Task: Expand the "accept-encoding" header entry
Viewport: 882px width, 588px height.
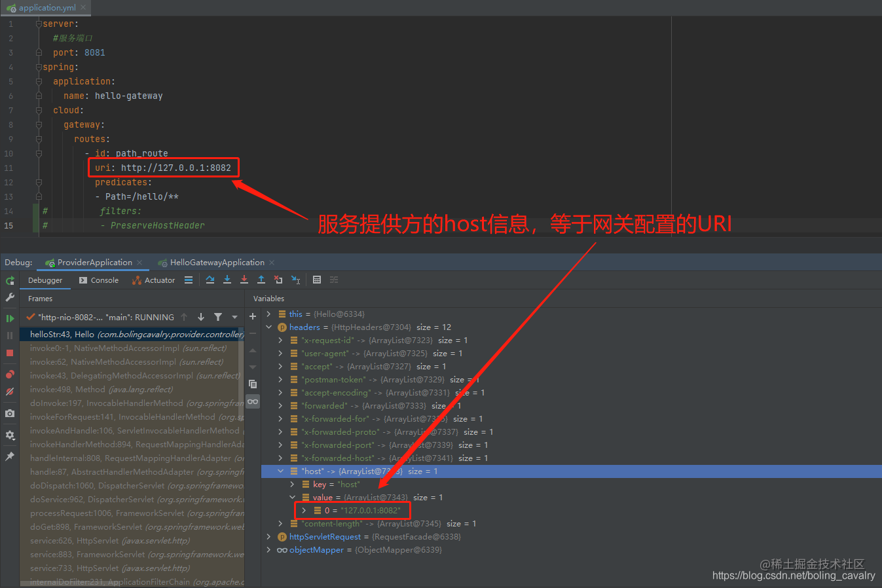Action: point(281,393)
